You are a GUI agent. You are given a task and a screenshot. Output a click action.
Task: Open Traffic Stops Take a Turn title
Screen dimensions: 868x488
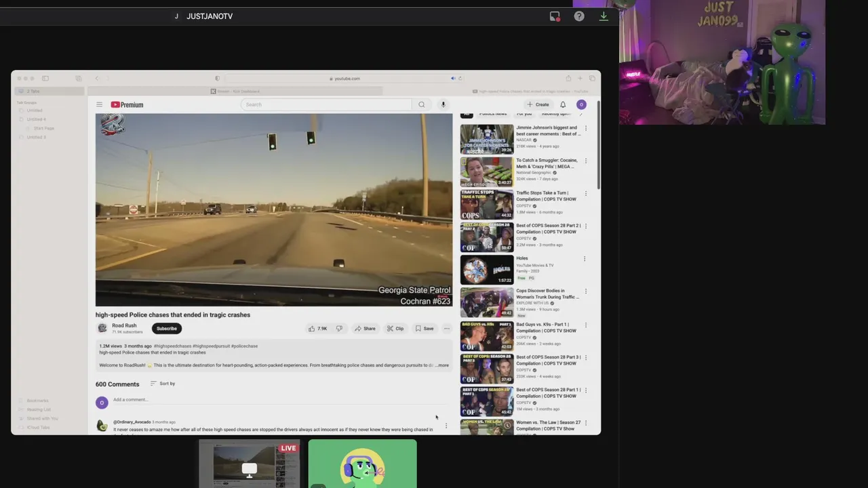point(546,196)
